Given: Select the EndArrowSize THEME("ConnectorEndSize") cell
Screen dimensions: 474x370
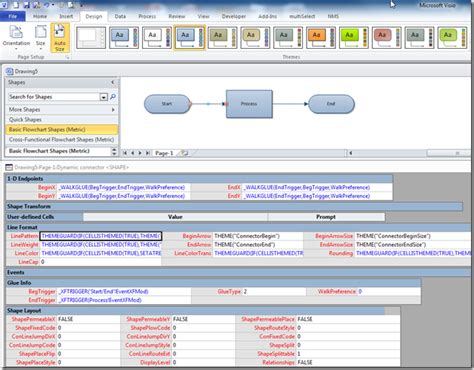Looking at the screenshot, I should click(x=413, y=245).
